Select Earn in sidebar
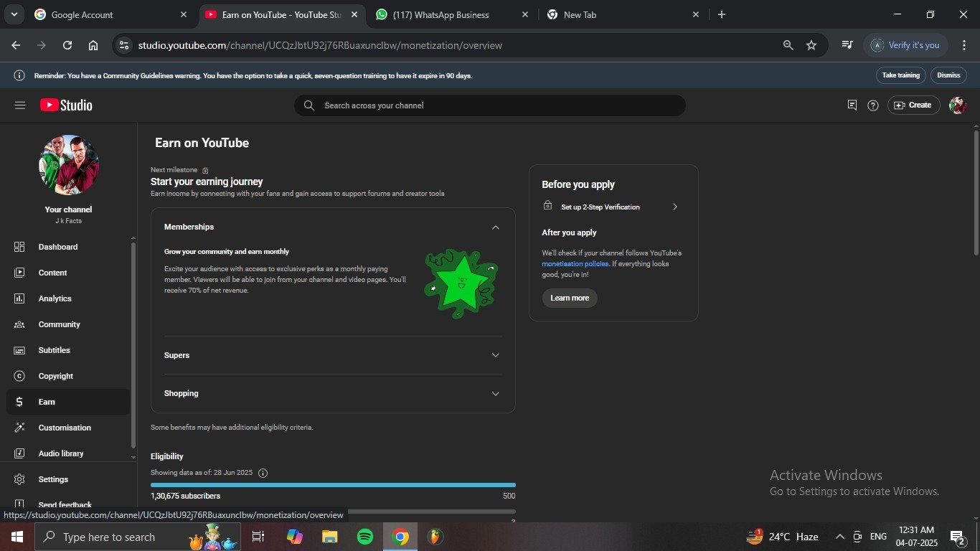This screenshot has width=980, height=551. coord(69,402)
